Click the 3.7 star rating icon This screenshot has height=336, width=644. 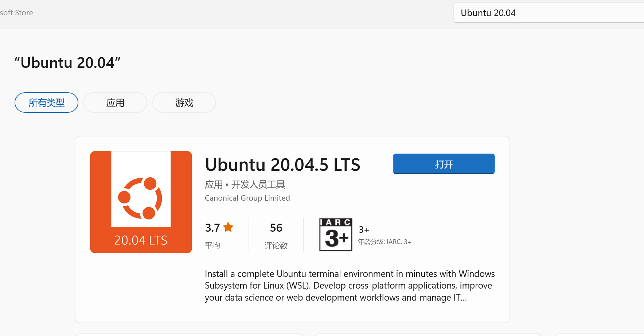coord(228,227)
